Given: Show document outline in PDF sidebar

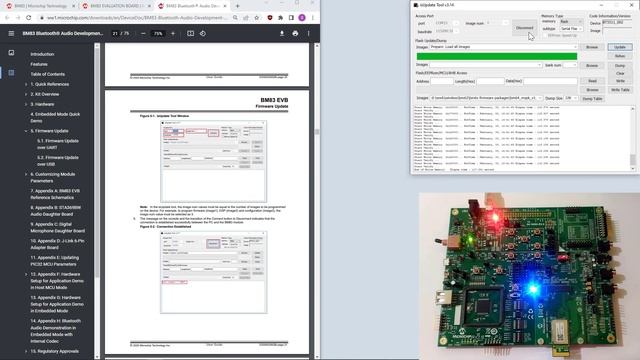Looking at the screenshot, I should (11, 73).
